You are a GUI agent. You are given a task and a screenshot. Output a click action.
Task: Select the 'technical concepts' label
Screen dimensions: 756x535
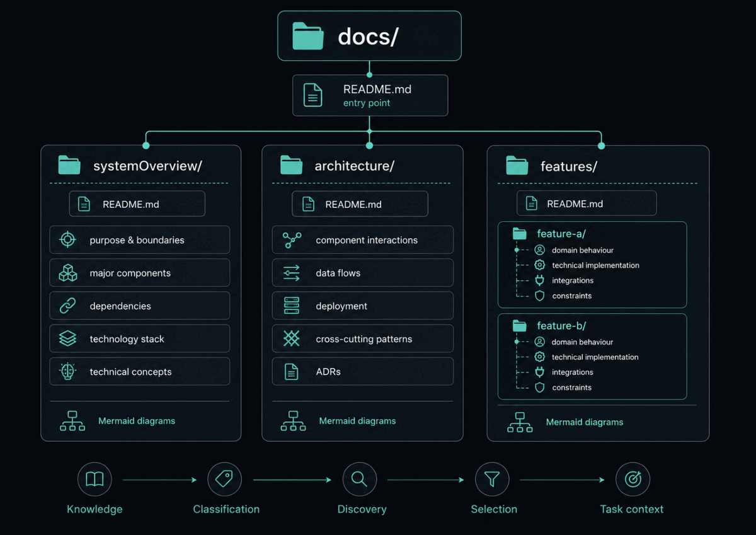[x=130, y=372]
